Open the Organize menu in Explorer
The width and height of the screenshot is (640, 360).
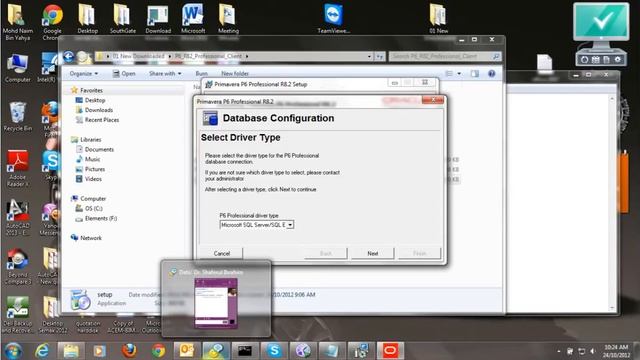click(84, 73)
